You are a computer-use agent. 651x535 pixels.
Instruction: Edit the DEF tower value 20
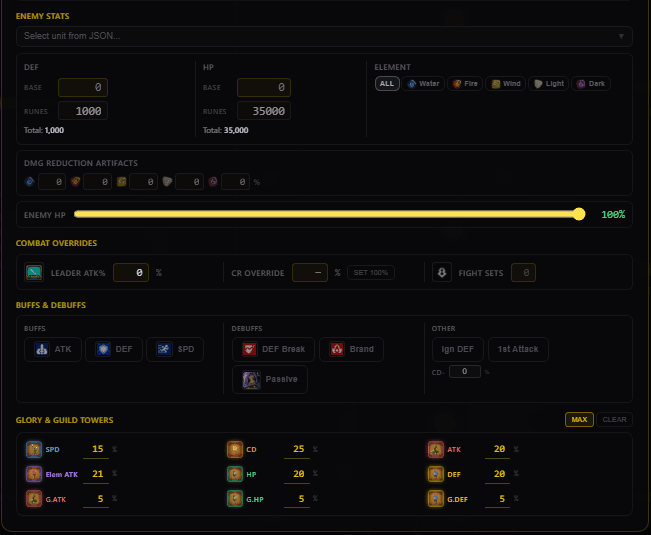tap(498, 474)
